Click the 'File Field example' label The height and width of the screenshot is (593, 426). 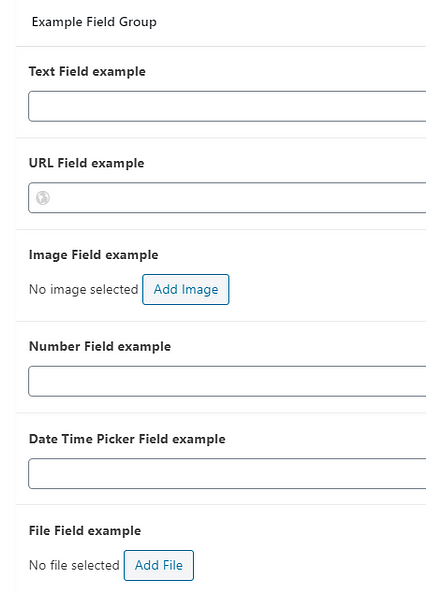[85, 531]
